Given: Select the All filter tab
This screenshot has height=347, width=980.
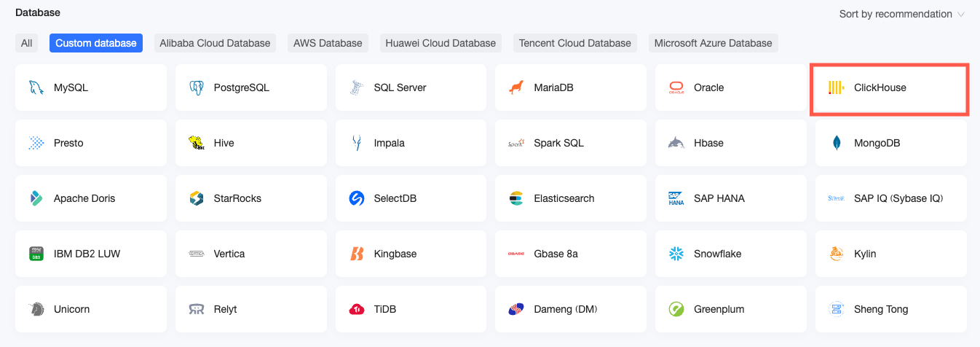Looking at the screenshot, I should tap(27, 43).
